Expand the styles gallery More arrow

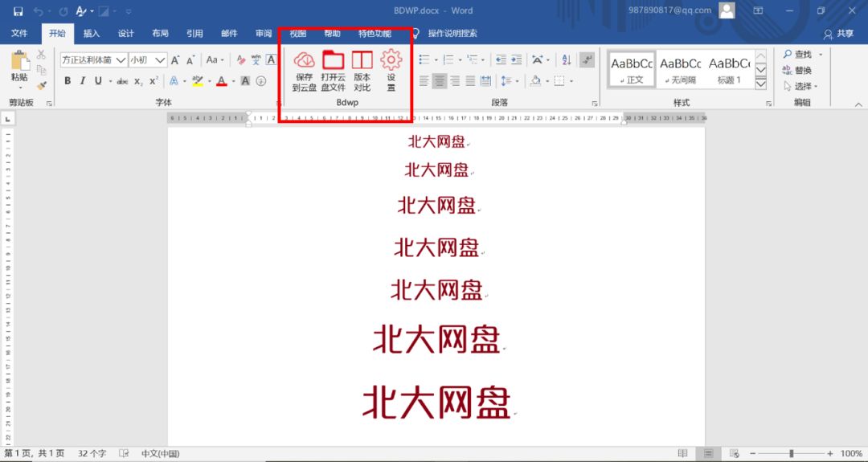(x=760, y=84)
